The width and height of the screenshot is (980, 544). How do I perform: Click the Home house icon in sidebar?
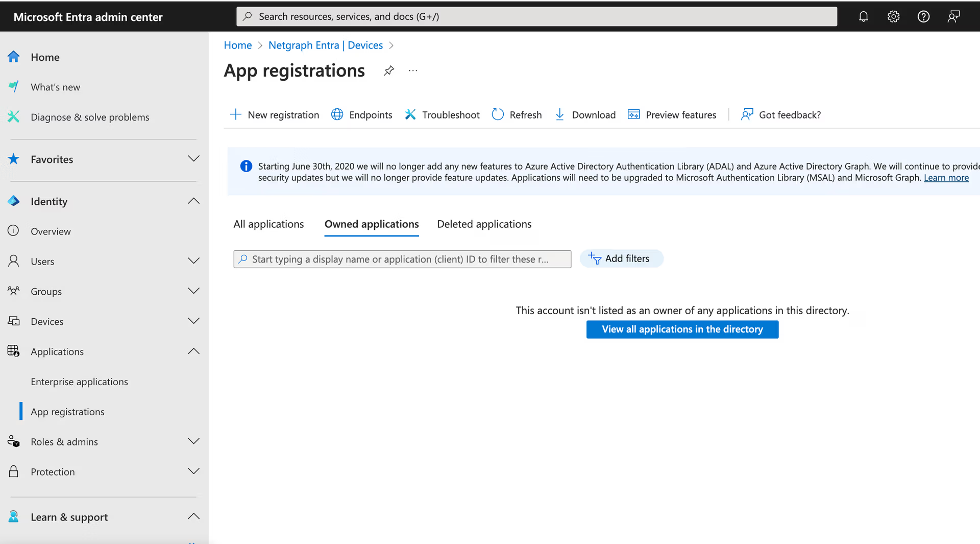pyautogui.click(x=14, y=57)
